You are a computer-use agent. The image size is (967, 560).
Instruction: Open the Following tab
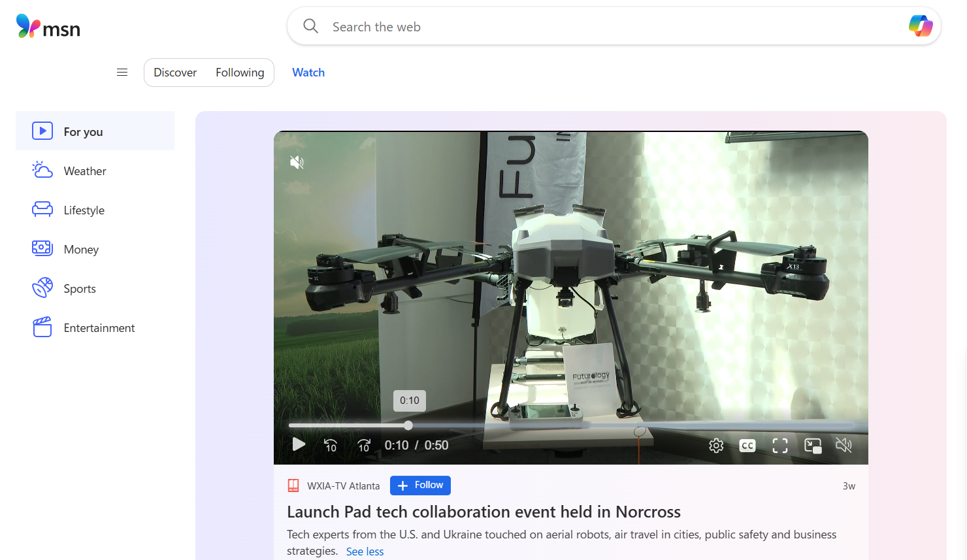240,73
